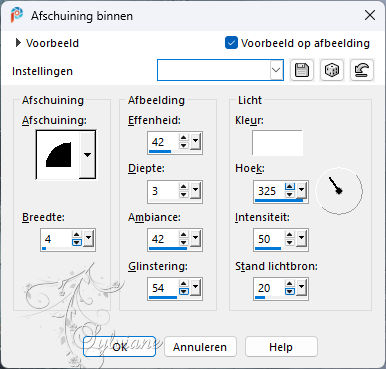This screenshot has width=386, height=369.
Task: Increase Hoek value with up arrow
Action: point(290,187)
